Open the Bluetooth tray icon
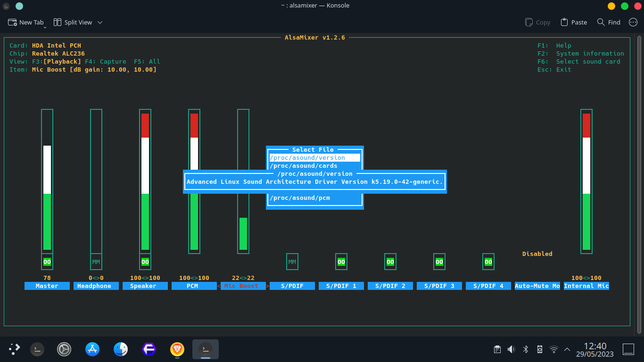Image resolution: width=644 pixels, height=362 pixels. tap(526, 349)
